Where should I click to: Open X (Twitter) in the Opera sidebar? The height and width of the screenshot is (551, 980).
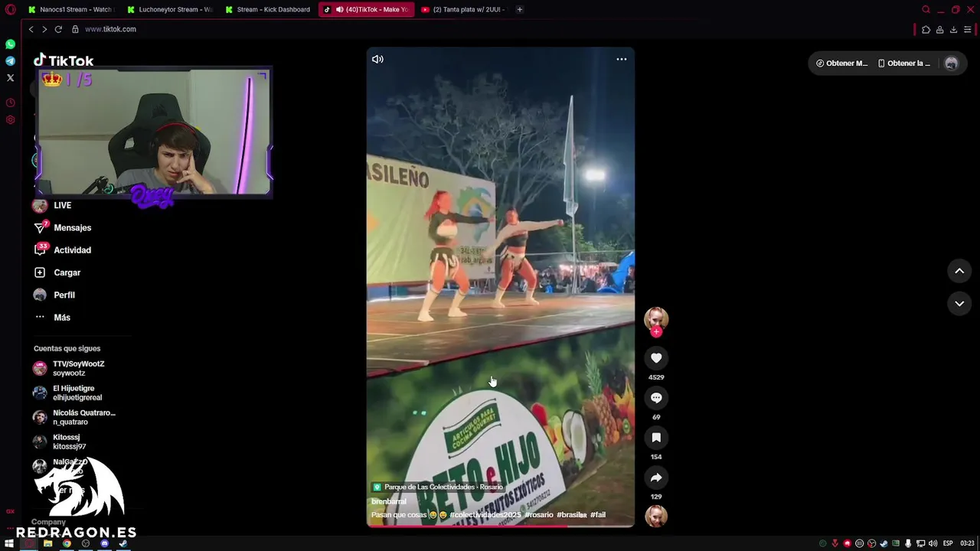pyautogui.click(x=10, y=77)
